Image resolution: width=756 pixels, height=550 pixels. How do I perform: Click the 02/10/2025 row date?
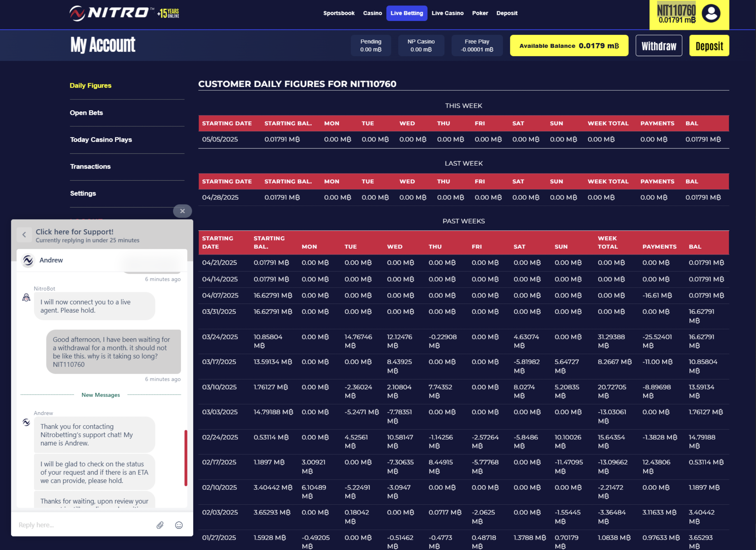click(x=220, y=488)
